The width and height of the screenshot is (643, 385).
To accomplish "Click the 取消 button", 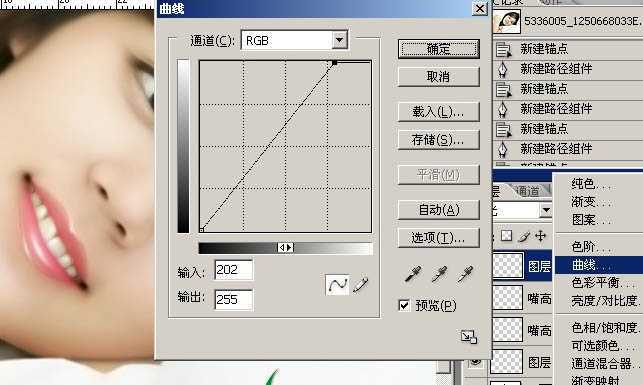I will 438,77.
